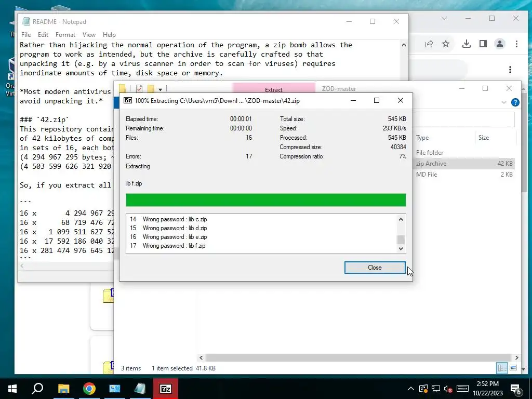
Task: Close the 7-Zip extraction dialog
Action: [375, 268]
